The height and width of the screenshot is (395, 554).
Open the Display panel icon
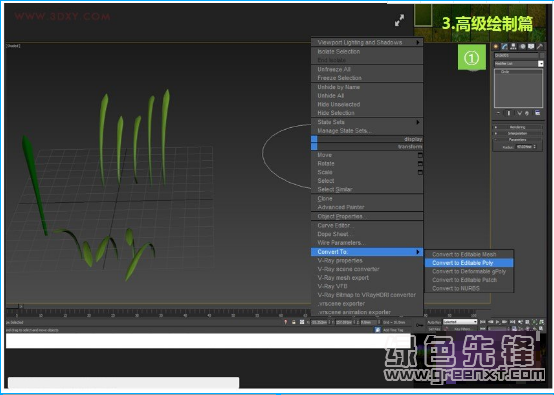tap(531, 47)
